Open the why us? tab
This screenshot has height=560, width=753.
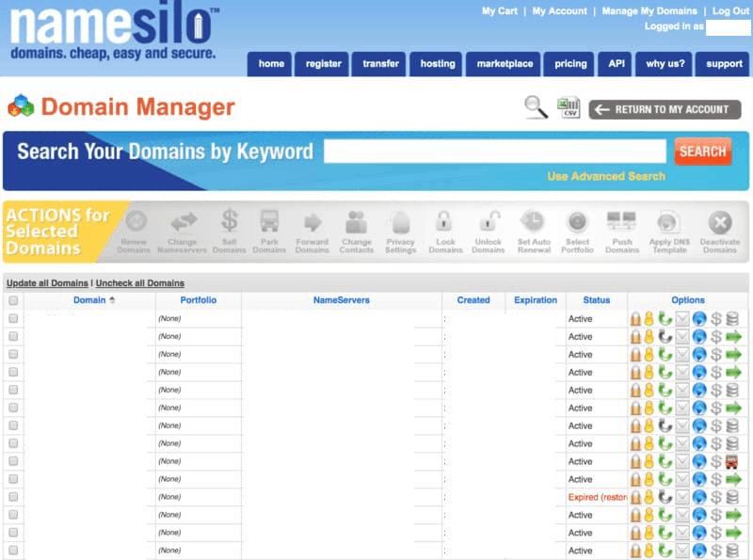[665, 64]
